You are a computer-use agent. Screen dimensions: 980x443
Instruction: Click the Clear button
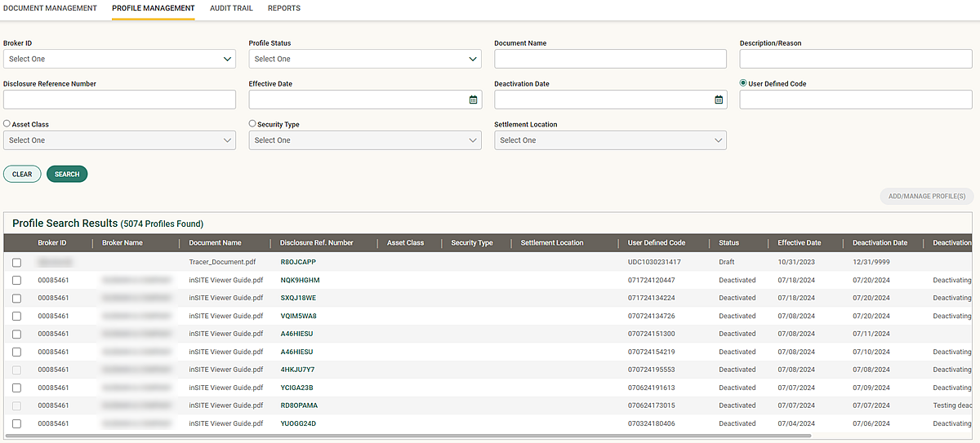click(22, 174)
